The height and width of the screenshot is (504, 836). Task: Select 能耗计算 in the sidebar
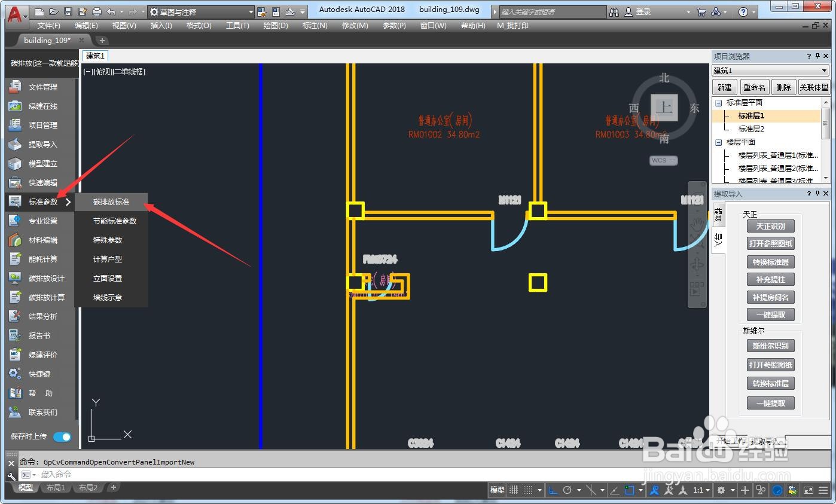click(39, 259)
